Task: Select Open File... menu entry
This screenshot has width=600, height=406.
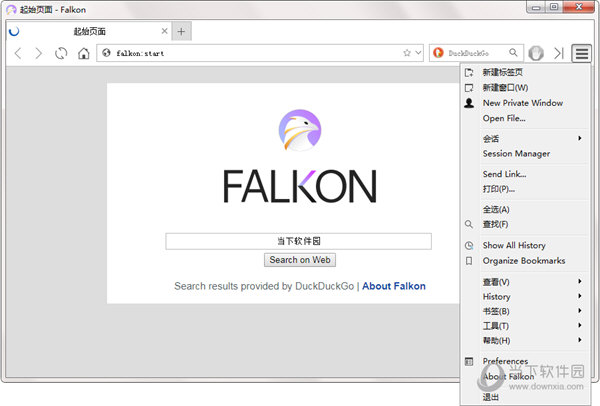Action: point(525,118)
